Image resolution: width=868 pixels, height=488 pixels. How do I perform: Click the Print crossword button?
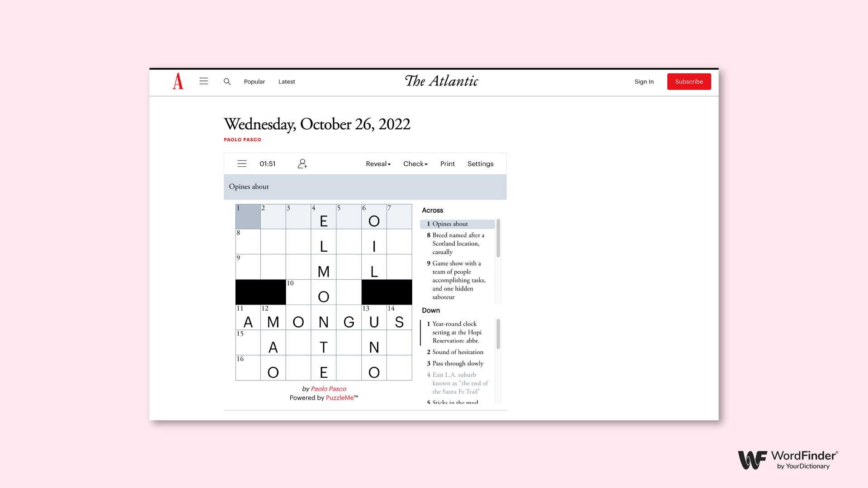pyautogui.click(x=447, y=163)
